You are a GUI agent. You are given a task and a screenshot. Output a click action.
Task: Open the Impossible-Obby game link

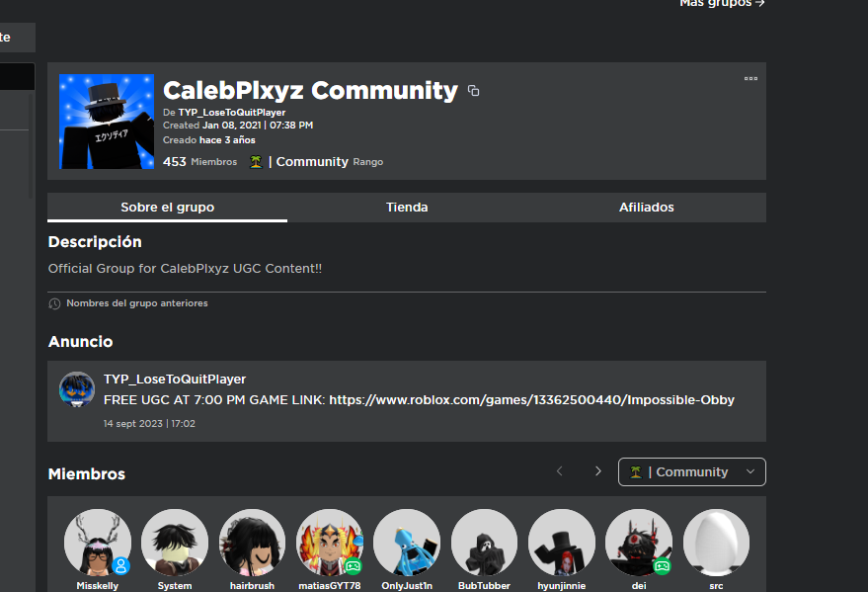pyautogui.click(x=531, y=400)
